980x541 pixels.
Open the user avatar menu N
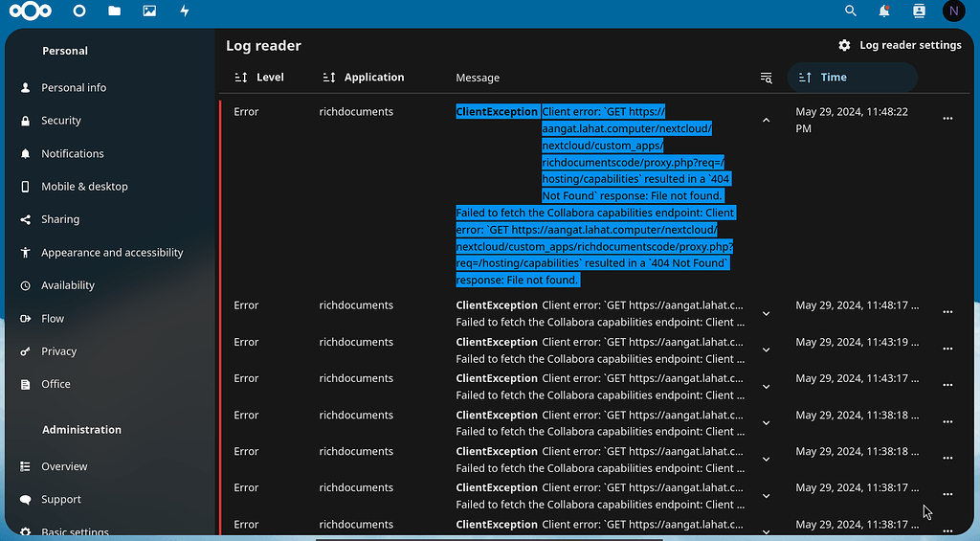point(954,11)
